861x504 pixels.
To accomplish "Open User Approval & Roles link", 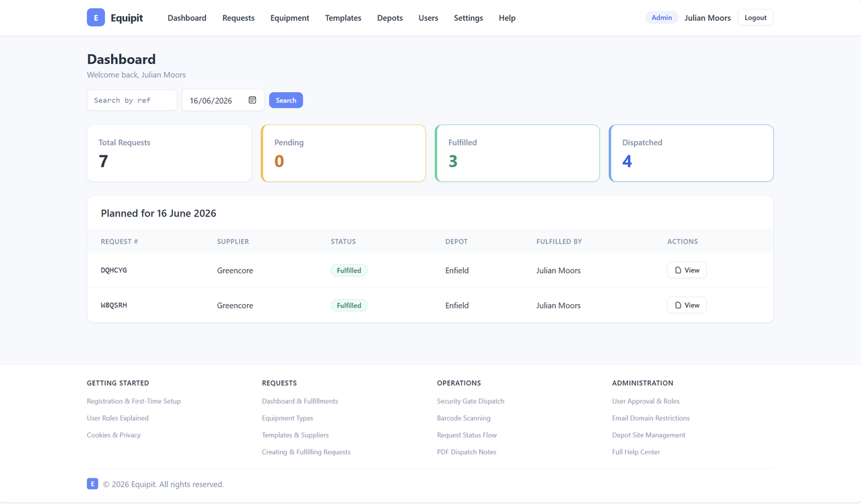I will (646, 401).
